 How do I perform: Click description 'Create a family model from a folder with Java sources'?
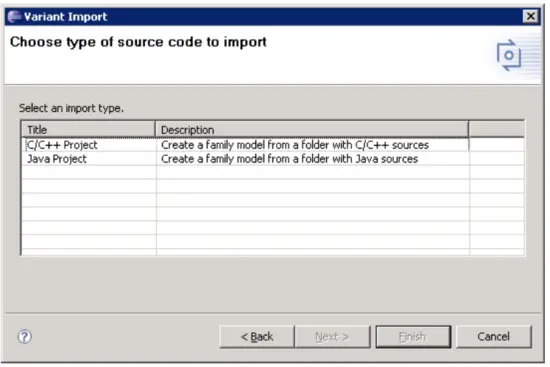289,159
